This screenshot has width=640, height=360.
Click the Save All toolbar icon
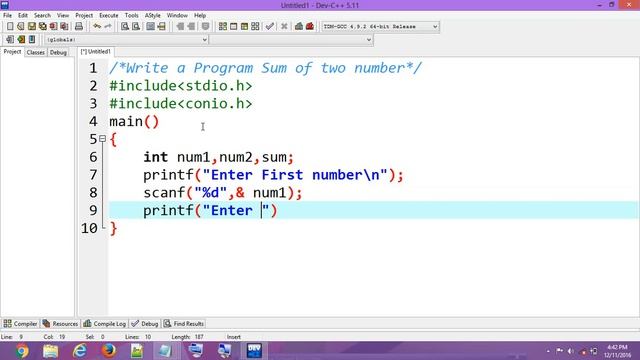(x=42, y=27)
